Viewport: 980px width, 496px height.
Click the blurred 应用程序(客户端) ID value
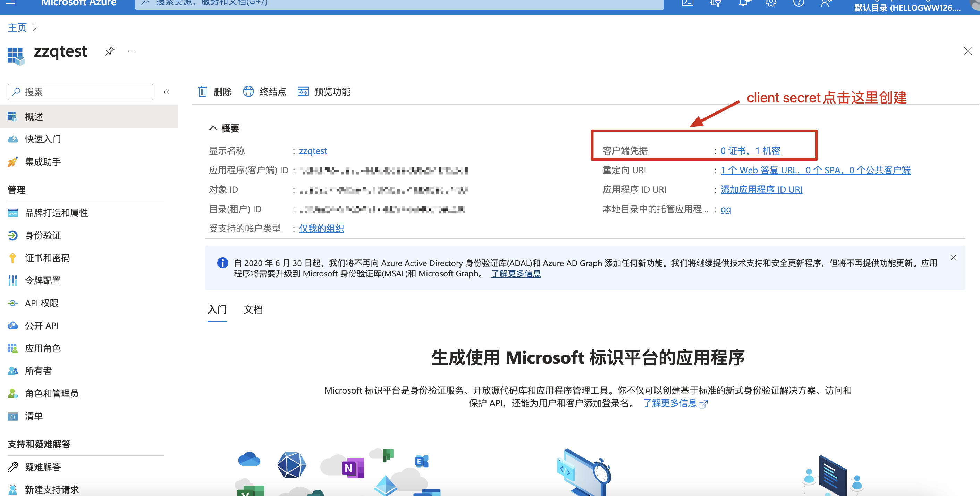tap(383, 171)
